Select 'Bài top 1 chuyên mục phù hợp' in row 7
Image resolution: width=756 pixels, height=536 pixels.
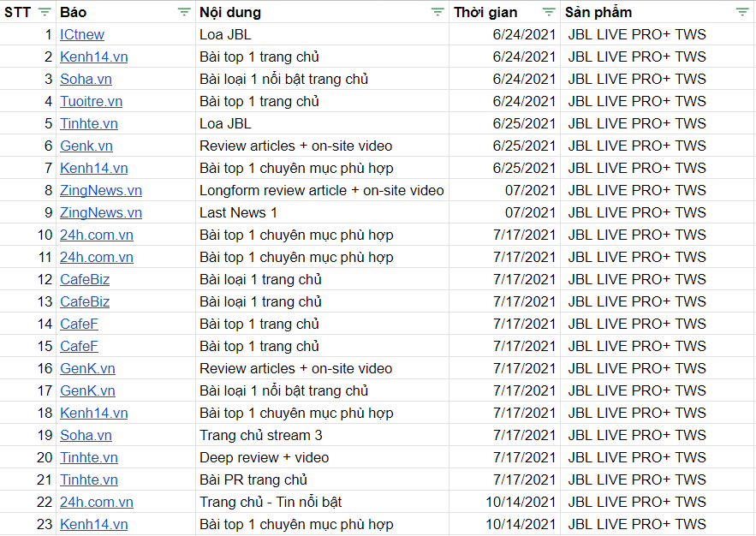point(322,168)
